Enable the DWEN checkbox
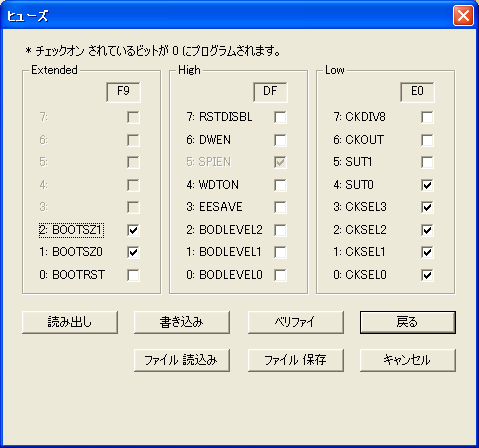The width and height of the screenshot is (479, 448). (280, 140)
